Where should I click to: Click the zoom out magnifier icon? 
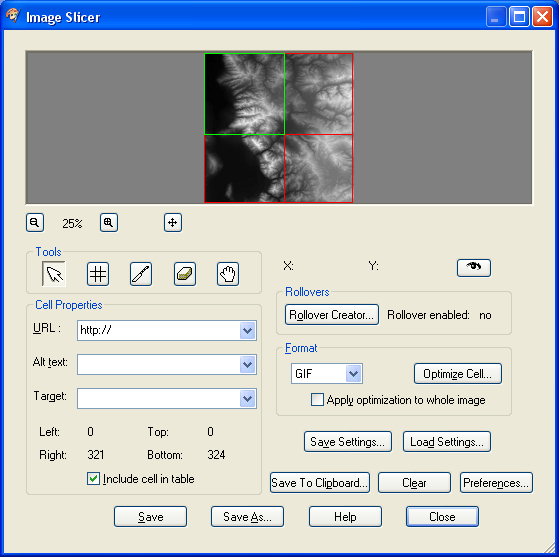click(x=35, y=223)
